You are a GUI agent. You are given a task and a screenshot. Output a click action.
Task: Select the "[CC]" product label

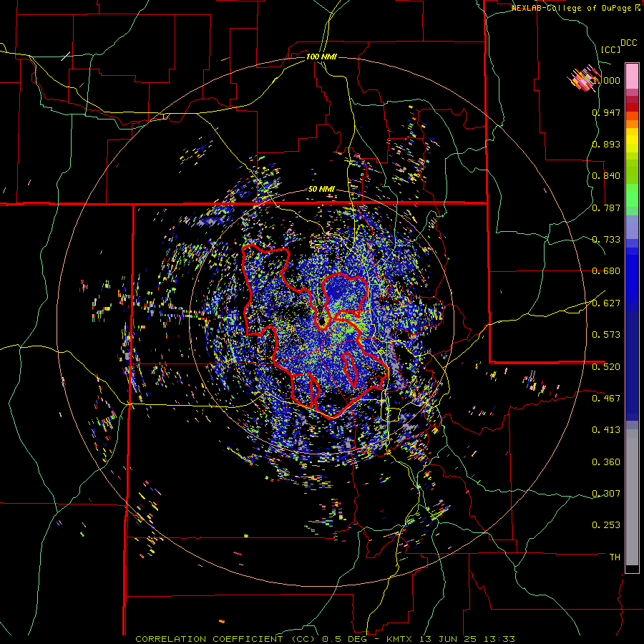point(610,49)
